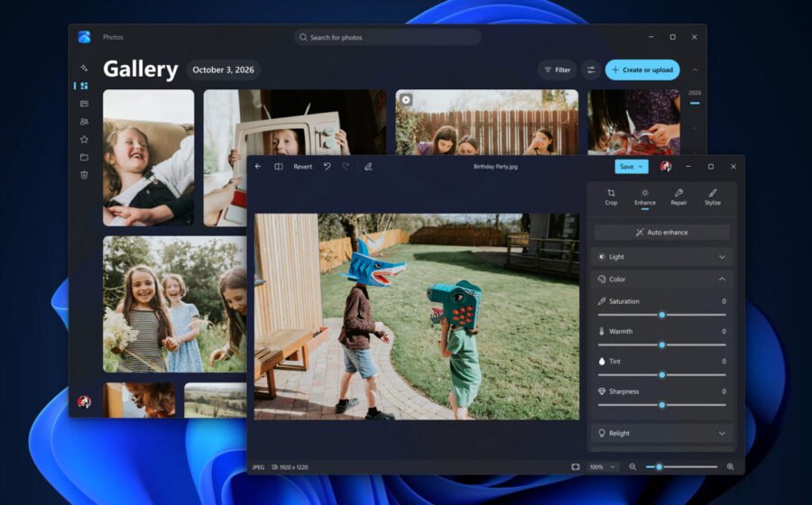Click the Sharpness slider handle
The image size is (812, 505).
(662, 405)
